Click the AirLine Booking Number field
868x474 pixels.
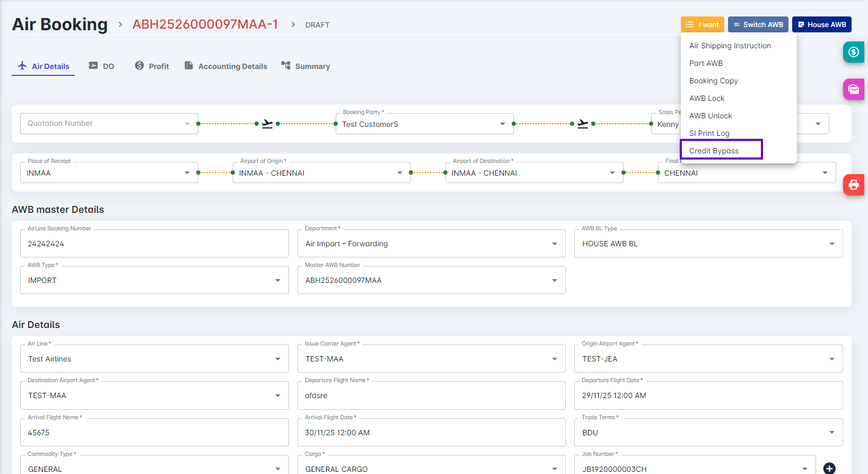click(154, 244)
